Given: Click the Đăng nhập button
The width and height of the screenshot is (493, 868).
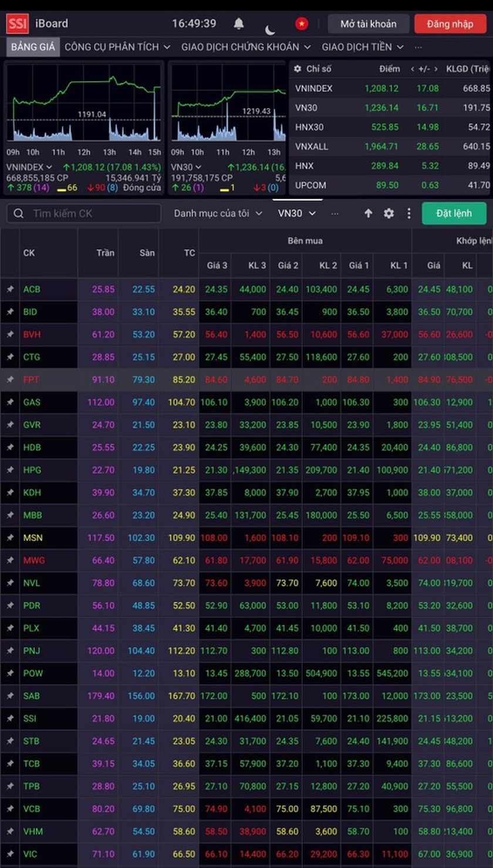Looking at the screenshot, I should point(450,24).
